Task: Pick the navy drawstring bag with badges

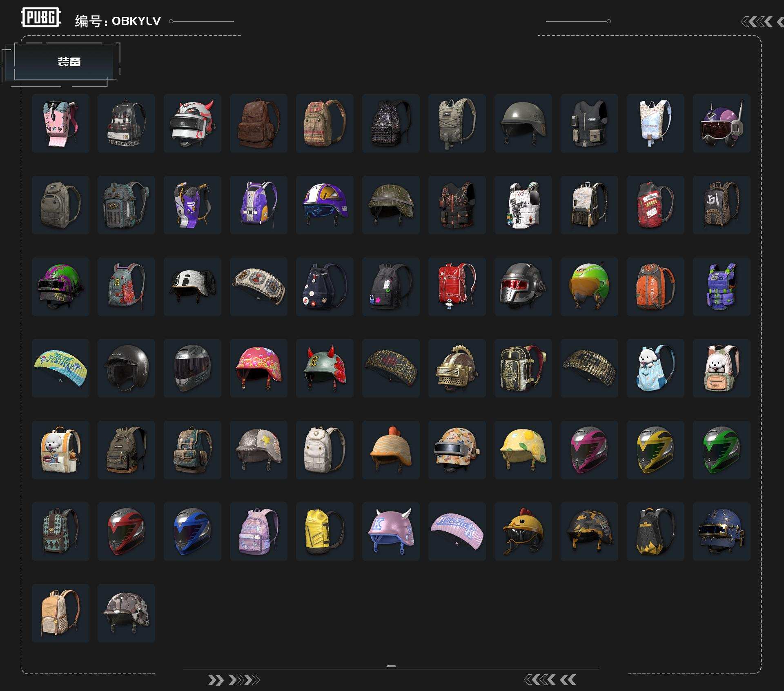Action: point(325,287)
